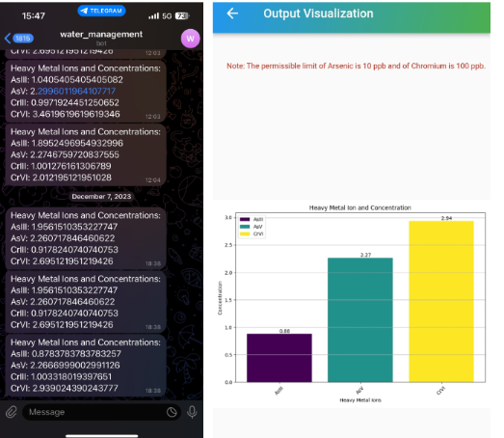Open the sticker icon in message field
Image resolution: width=504 pixels, height=438 pixels.
(172, 412)
